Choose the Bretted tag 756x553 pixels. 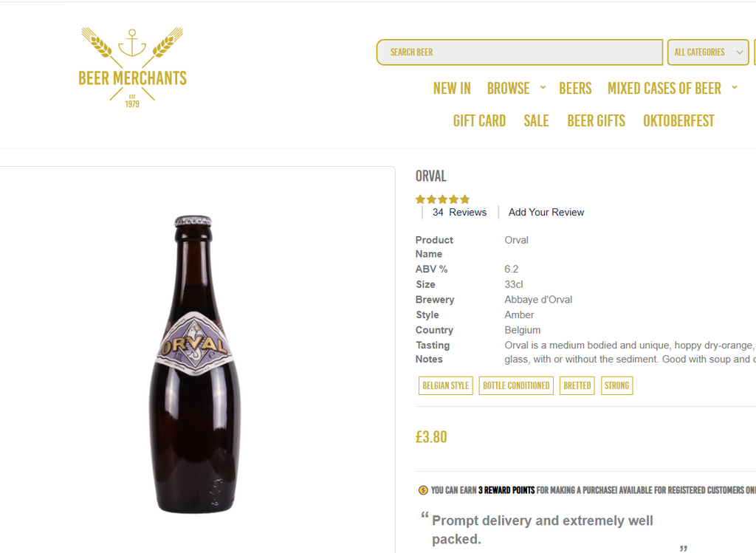point(577,385)
